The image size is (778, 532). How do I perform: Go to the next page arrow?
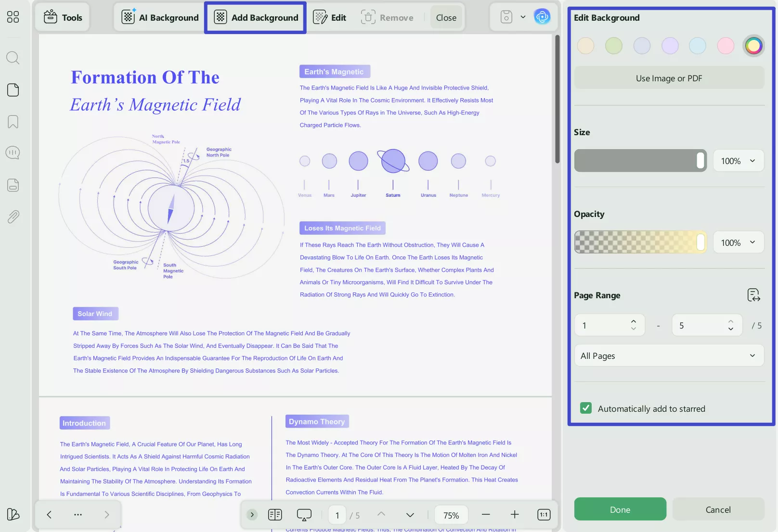[410, 515]
